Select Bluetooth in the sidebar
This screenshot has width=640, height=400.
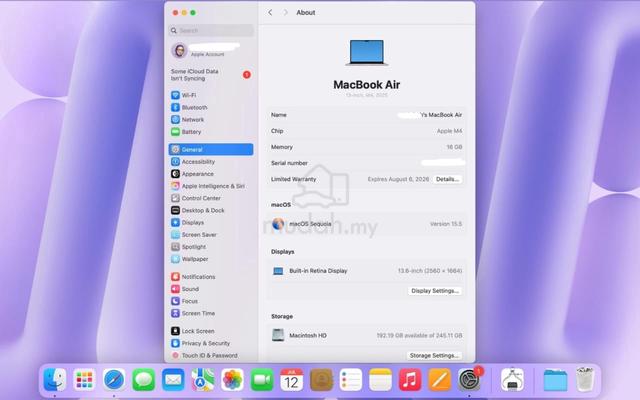click(211, 107)
